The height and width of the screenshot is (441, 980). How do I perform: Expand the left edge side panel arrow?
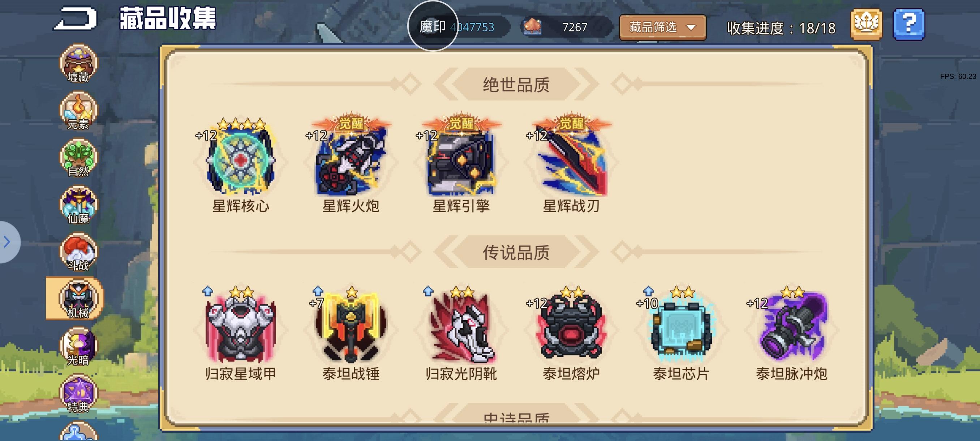coord(8,242)
